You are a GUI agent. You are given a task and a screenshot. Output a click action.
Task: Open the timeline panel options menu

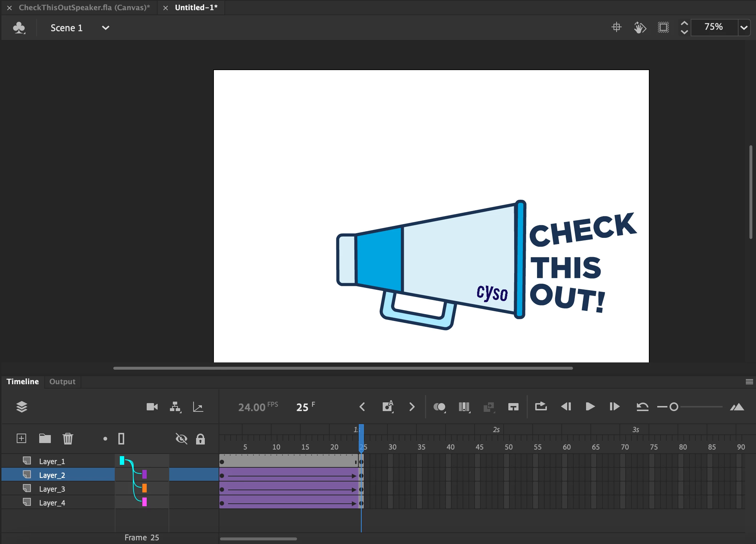point(749,381)
